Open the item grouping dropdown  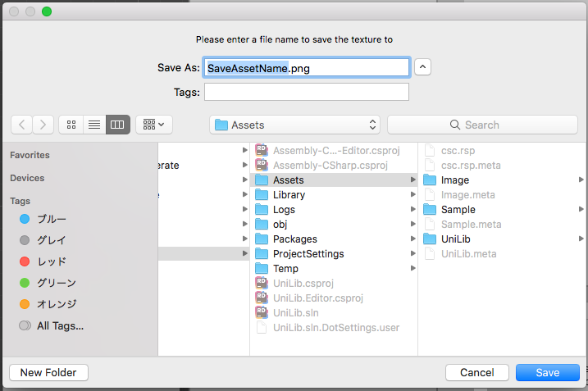pos(153,125)
